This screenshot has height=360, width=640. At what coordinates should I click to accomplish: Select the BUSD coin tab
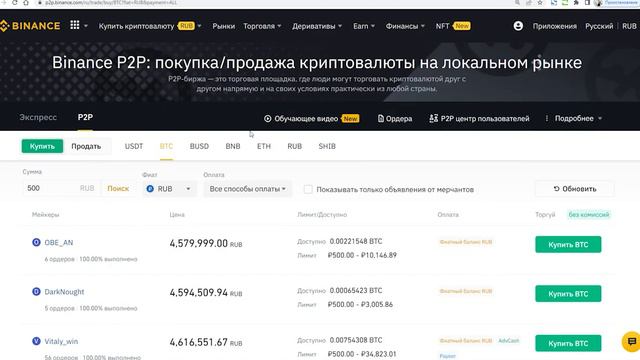point(199,146)
